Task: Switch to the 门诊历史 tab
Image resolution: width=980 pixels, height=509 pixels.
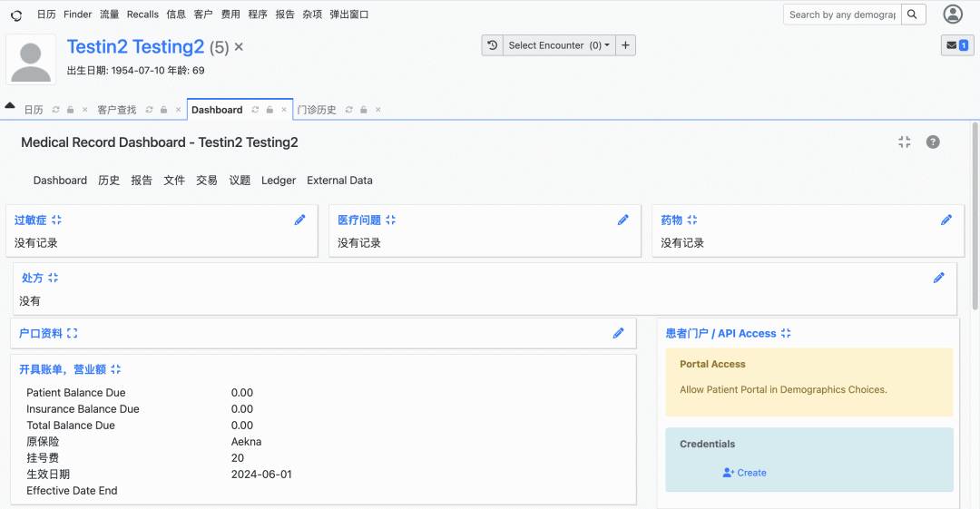Action: (317, 110)
